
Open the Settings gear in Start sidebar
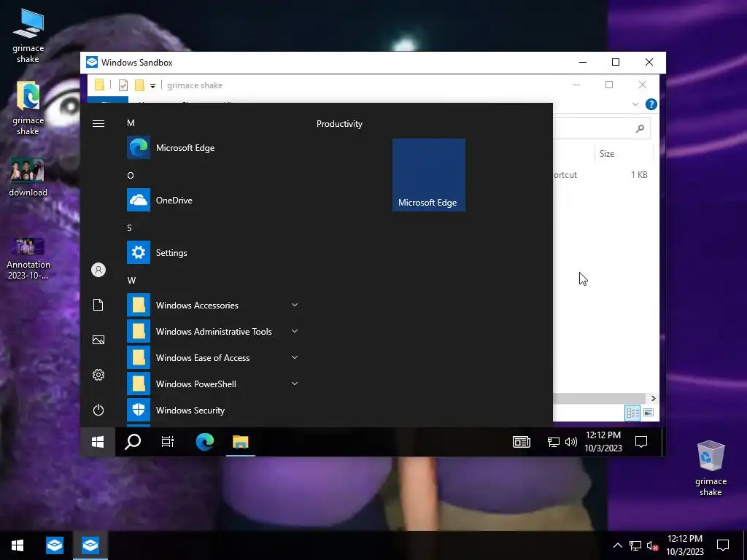point(98,375)
